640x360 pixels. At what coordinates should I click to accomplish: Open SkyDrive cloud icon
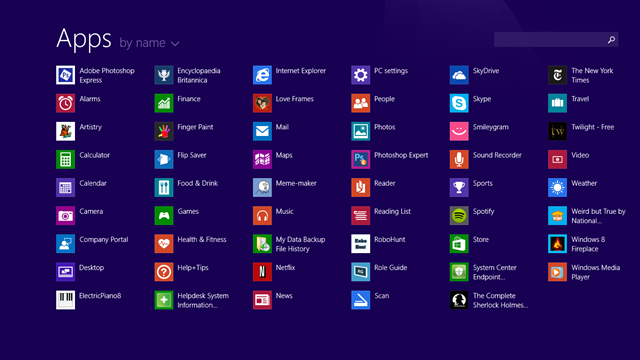click(x=459, y=75)
